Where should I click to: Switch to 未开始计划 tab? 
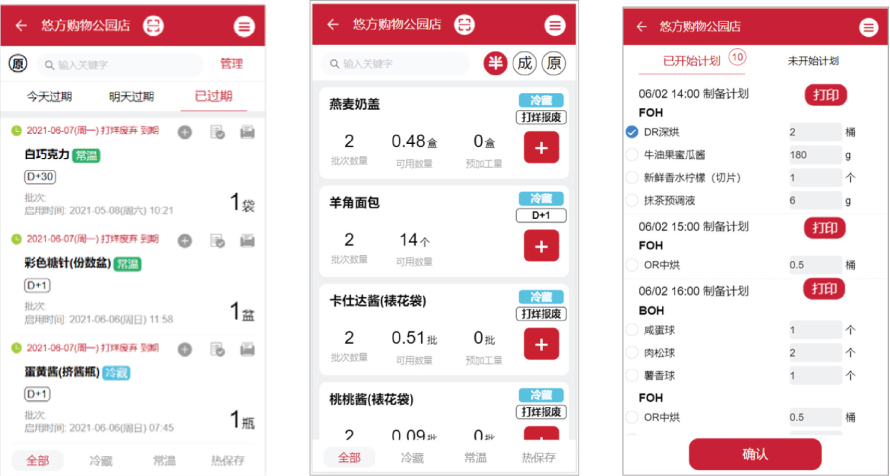pyautogui.click(x=813, y=61)
